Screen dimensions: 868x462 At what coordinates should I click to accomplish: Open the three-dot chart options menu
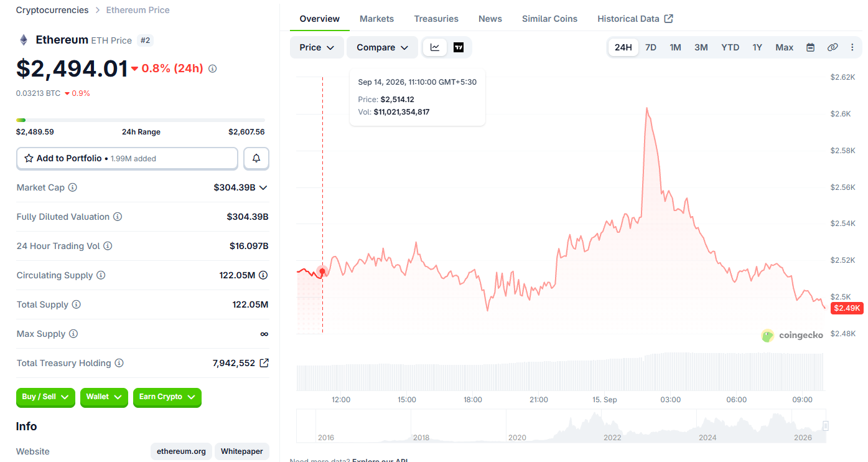[x=852, y=47]
